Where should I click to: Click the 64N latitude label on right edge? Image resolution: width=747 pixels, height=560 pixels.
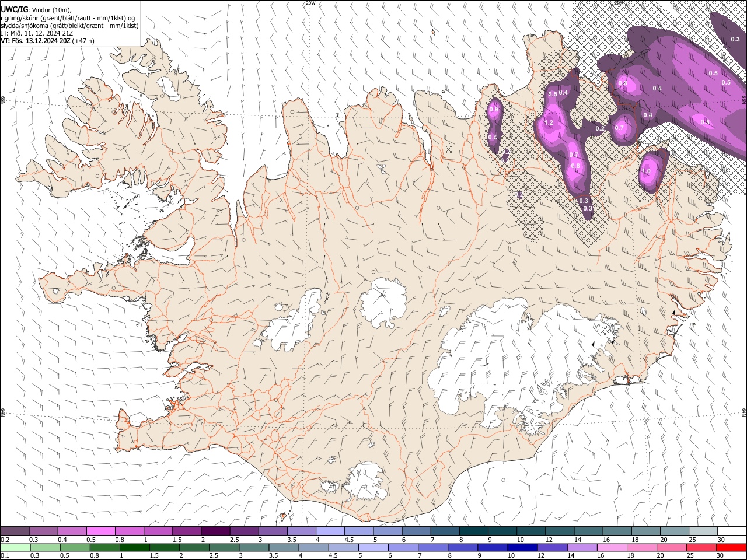point(744,412)
